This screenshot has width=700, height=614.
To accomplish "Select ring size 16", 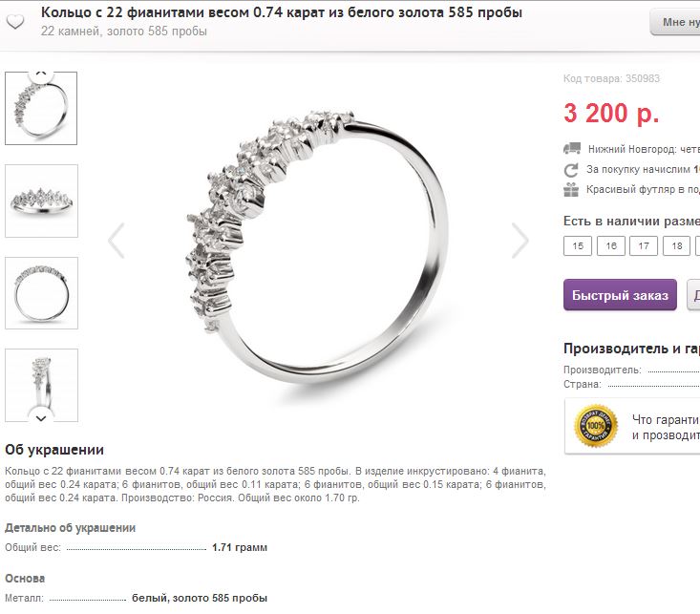I will tap(611, 246).
